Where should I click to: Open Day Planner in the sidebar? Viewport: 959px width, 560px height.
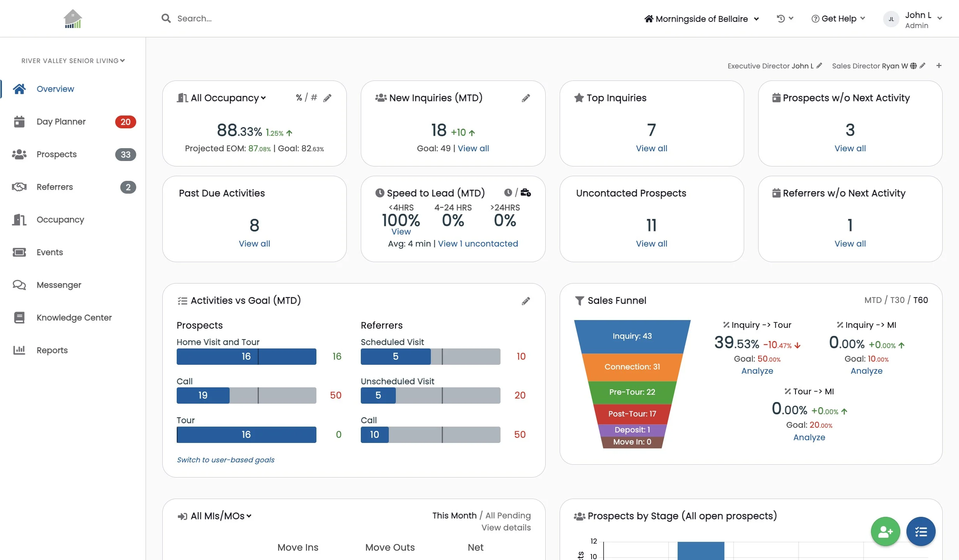[61, 122]
